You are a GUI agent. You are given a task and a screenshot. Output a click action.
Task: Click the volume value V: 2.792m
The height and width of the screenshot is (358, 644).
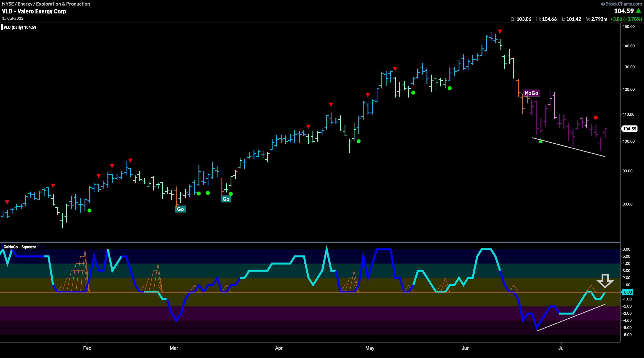pyautogui.click(x=597, y=19)
